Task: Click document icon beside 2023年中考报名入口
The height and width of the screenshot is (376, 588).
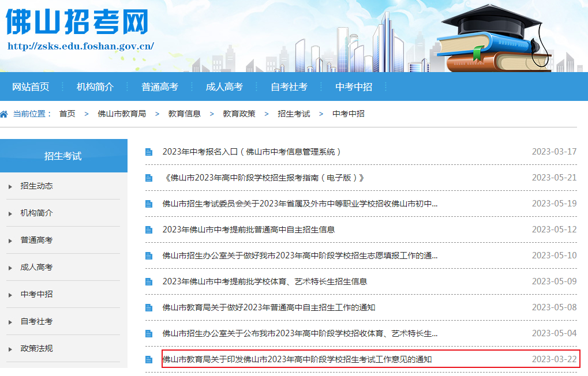Action: (x=149, y=152)
